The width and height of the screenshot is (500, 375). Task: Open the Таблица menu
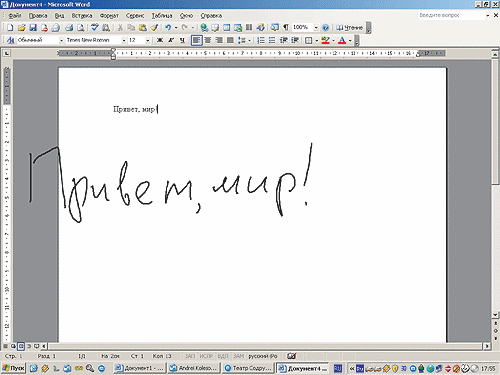point(162,16)
